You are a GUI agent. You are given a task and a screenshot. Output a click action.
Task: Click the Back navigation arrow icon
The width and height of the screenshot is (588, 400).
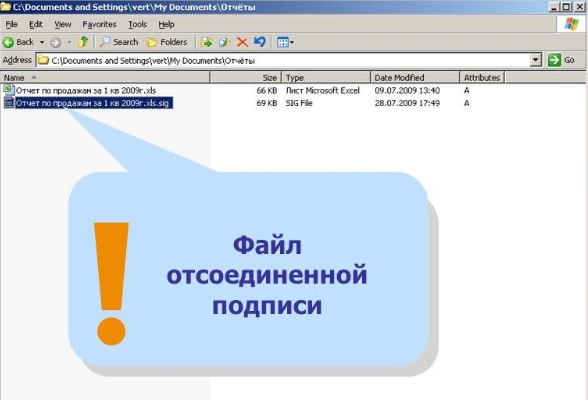coord(8,42)
